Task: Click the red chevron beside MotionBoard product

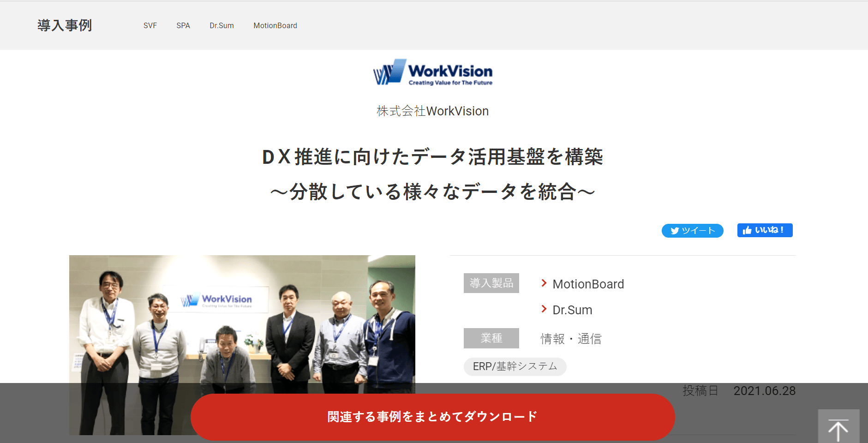Action: [544, 283]
